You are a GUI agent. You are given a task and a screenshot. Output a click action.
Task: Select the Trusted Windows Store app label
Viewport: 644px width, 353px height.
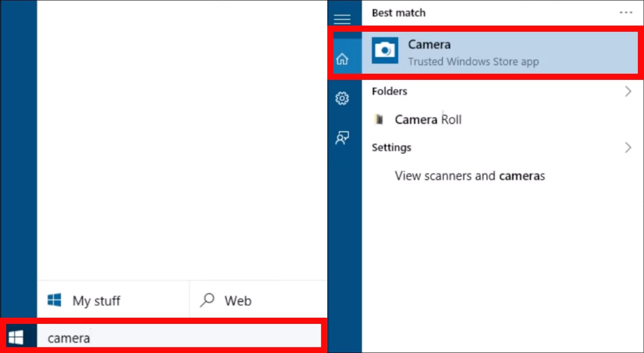click(473, 62)
